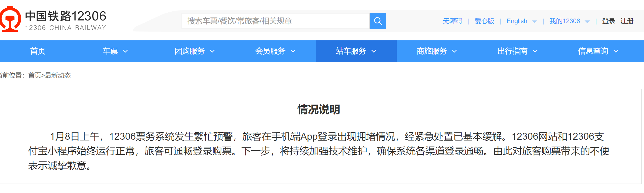The width and height of the screenshot is (644, 193).
Task: Expand the 站车服务 chevron
Action: point(374,51)
